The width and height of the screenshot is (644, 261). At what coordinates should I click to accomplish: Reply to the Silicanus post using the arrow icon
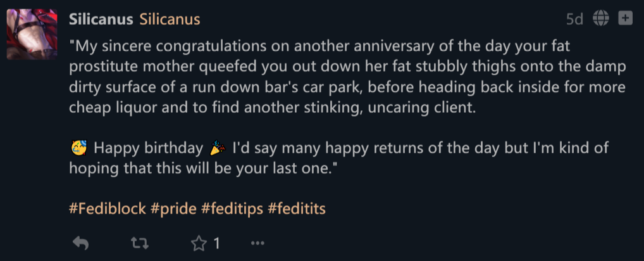coord(80,244)
